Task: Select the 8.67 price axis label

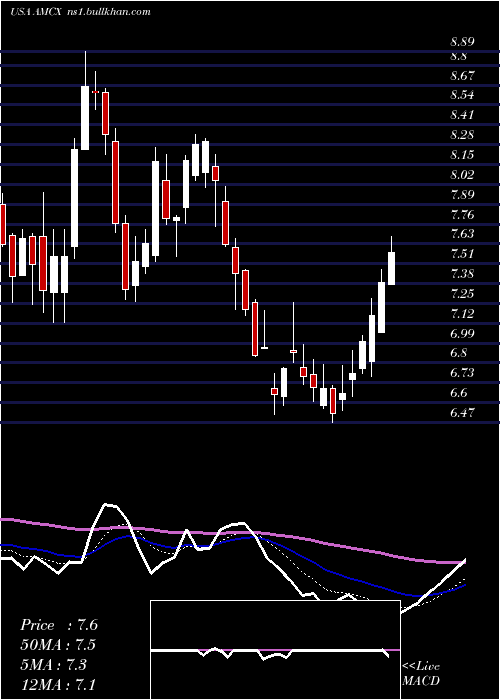Action: click(x=462, y=75)
